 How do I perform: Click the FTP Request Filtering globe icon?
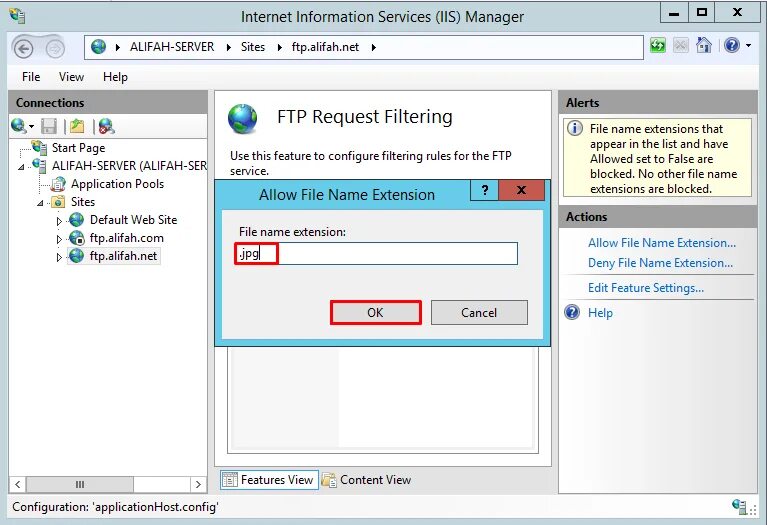point(243,119)
